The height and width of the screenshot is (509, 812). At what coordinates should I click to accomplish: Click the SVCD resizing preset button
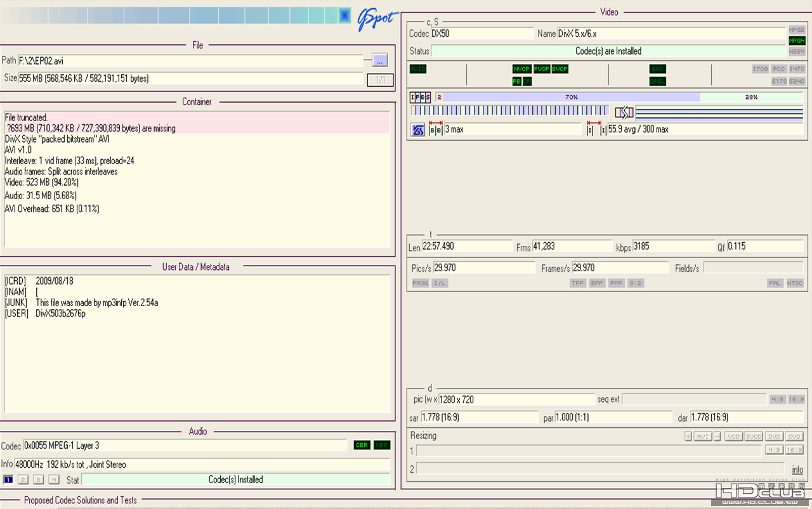(754, 437)
